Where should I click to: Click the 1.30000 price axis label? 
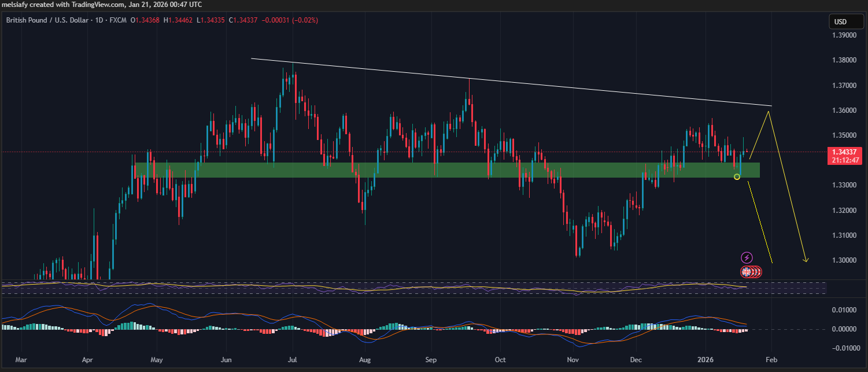(844, 260)
